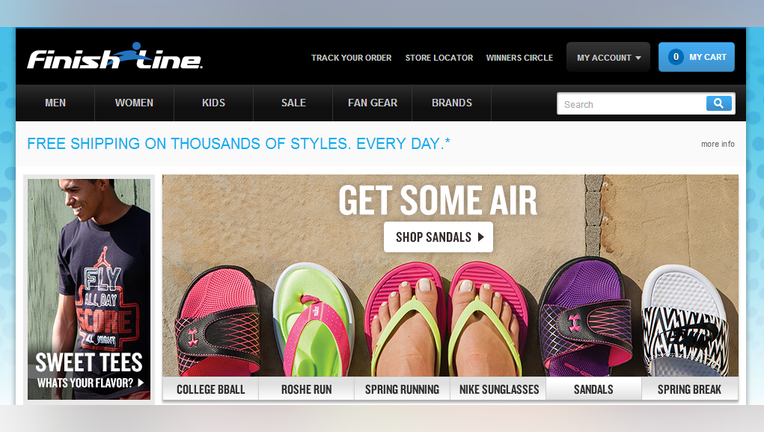Open the Sweet Tees promo image

(x=89, y=289)
